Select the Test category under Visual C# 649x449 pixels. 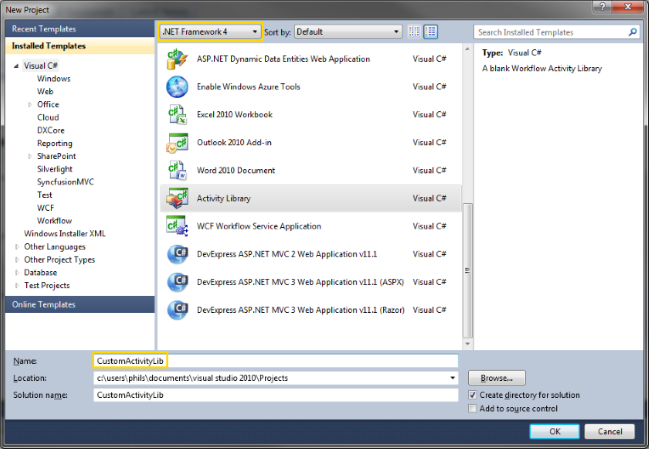point(45,195)
